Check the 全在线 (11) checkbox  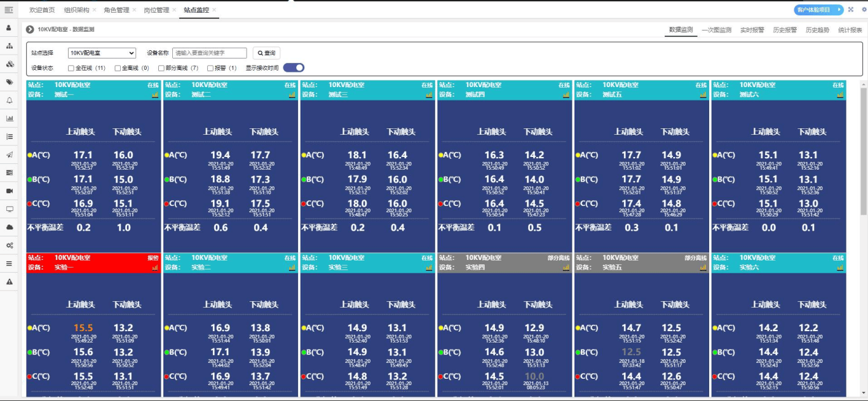71,68
